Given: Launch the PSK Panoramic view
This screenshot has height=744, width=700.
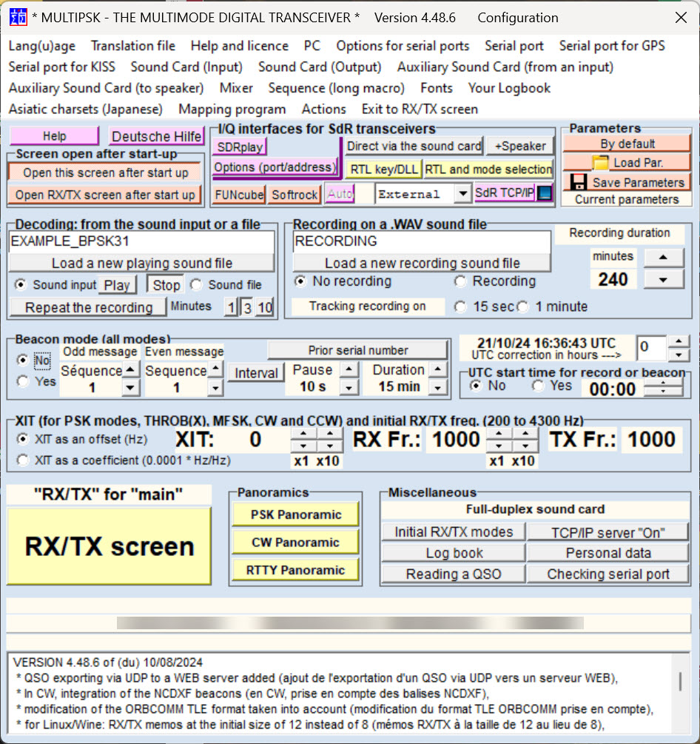Looking at the screenshot, I should (x=296, y=515).
